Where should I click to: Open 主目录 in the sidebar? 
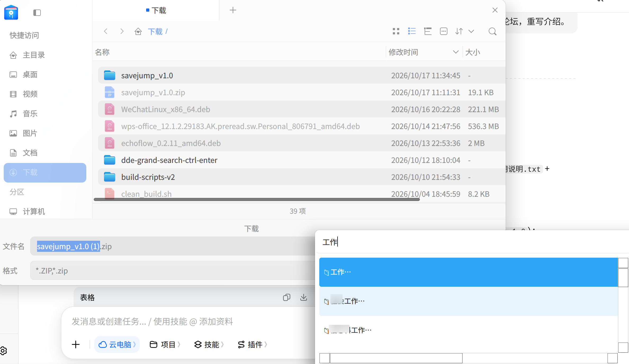click(x=45, y=55)
